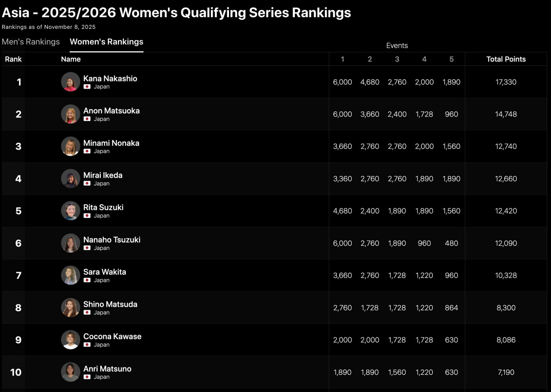Click the Japan flag under Cocona Kawase
The height and width of the screenshot is (392, 551).
click(87, 345)
